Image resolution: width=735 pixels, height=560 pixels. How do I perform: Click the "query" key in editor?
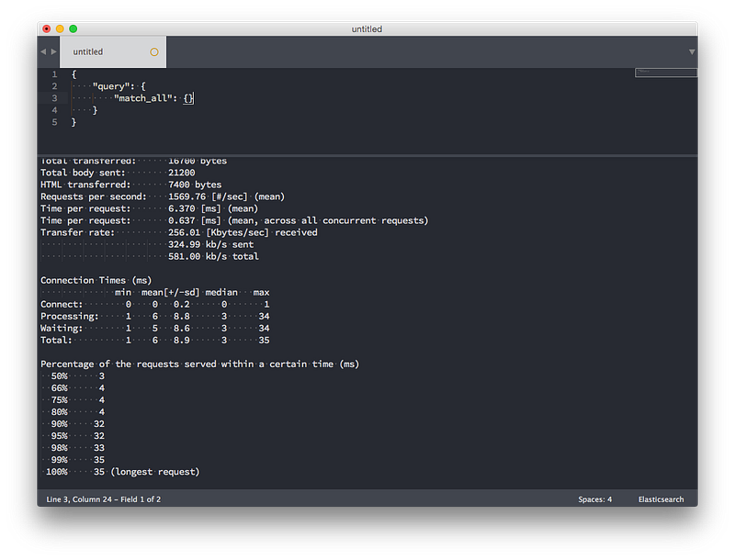coord(111,86)
